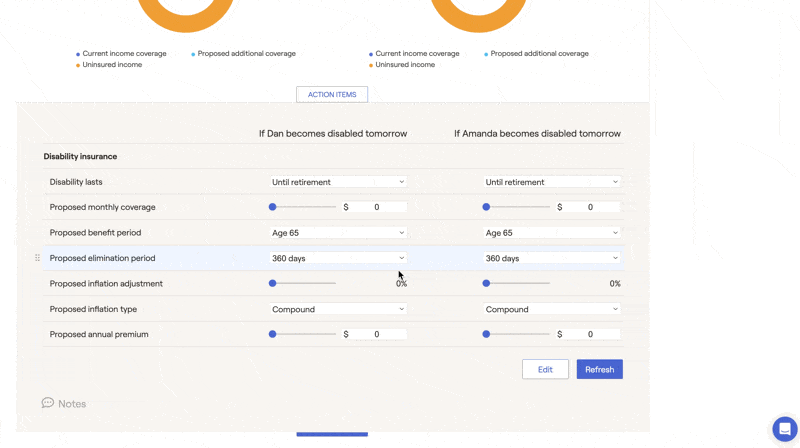Open the ACTION ITEMS tab
Viewport: 800px width, 448px height.
(x=332, y=94)
